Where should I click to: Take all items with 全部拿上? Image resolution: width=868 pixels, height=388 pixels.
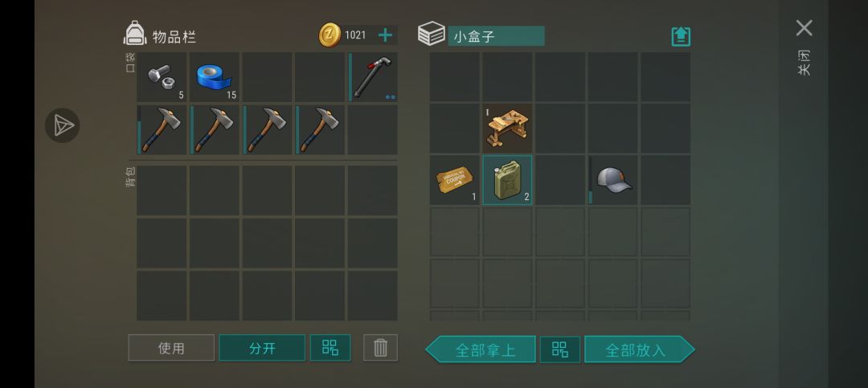pos(481,349)
